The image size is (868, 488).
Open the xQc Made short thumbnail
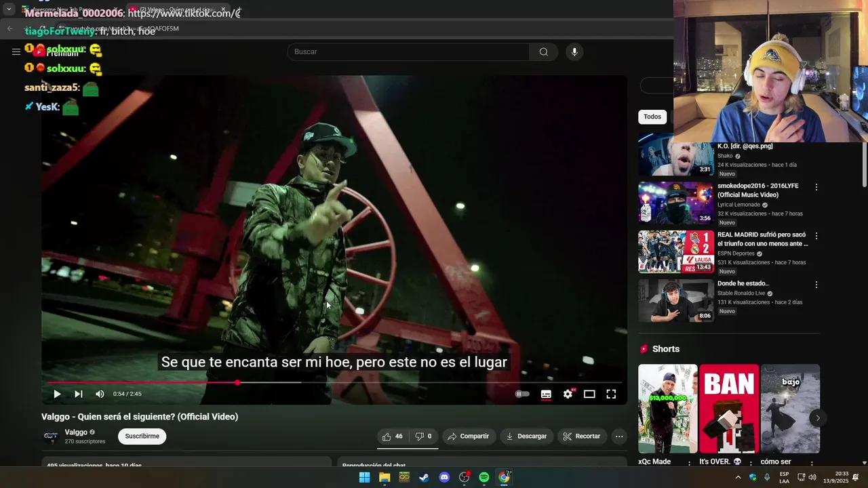coord(667,409)
